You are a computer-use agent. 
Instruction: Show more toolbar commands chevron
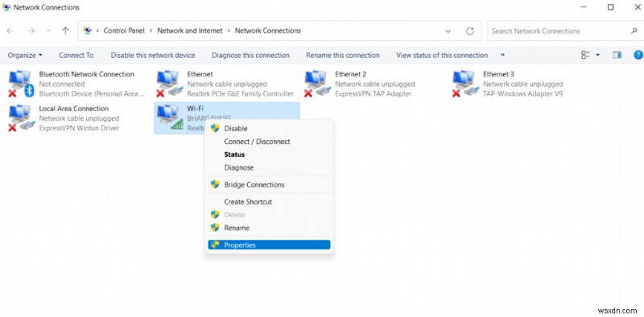[502, 55]
